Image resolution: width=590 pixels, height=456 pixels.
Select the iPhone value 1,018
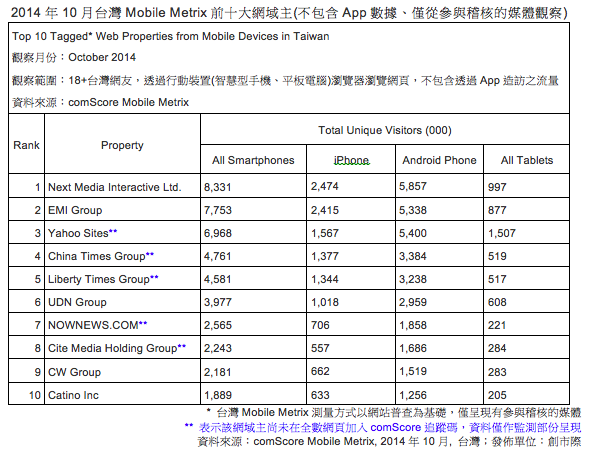325,302
